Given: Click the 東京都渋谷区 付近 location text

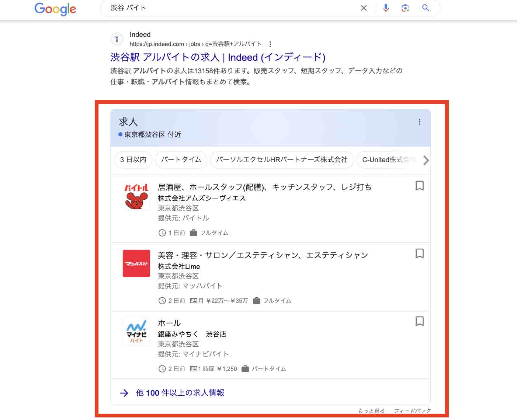Looking at the screenshot, I should pyautogui.click(x=153, y=134).
